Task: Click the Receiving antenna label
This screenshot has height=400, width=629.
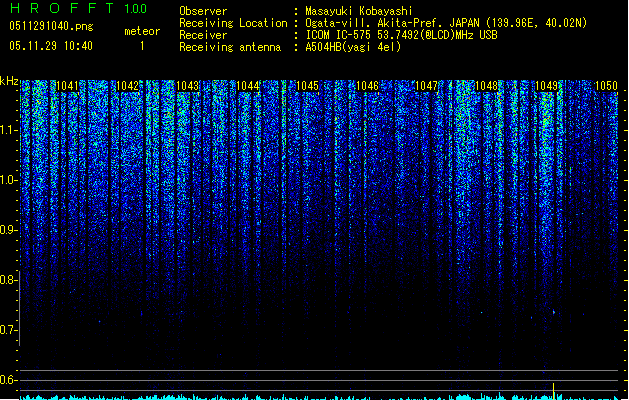Action: point(230,47)
